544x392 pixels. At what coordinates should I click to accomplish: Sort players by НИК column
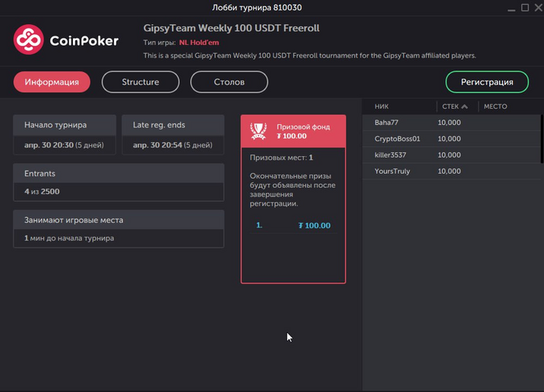coord(382,106)
